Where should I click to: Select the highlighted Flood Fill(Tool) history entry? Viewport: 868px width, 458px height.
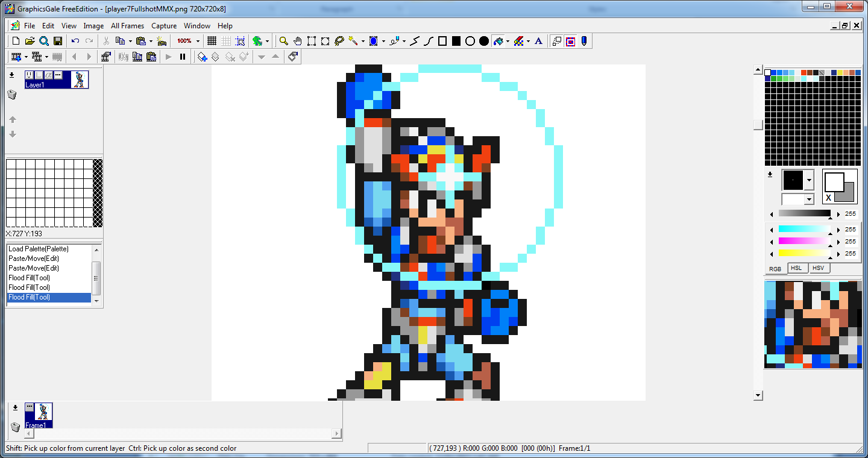tap(49, 297)
